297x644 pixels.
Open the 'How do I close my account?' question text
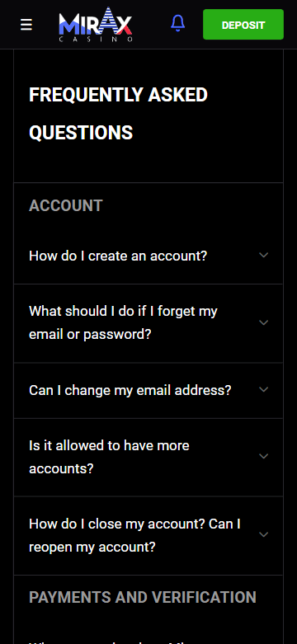tap(134, 535)
